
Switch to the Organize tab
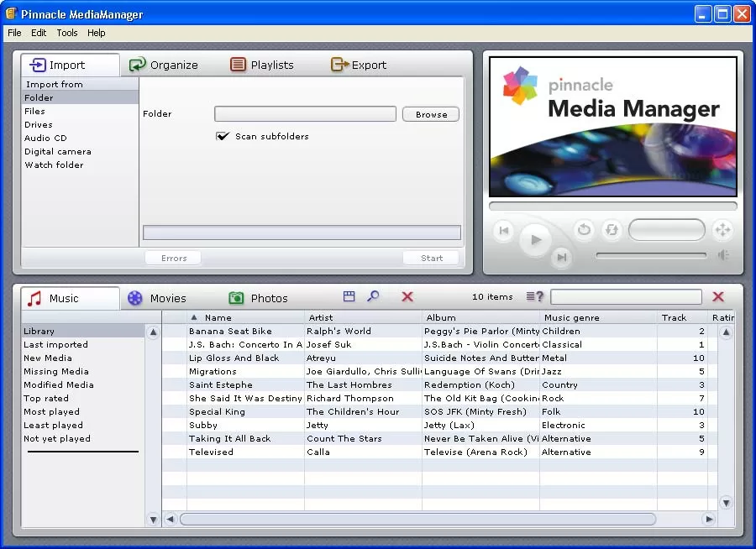click(164, 65)
